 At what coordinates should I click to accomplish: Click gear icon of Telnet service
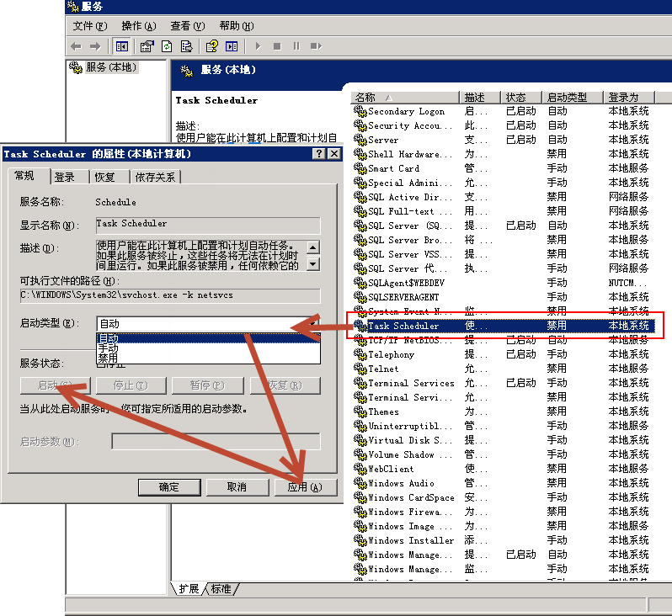pos(360,369)
